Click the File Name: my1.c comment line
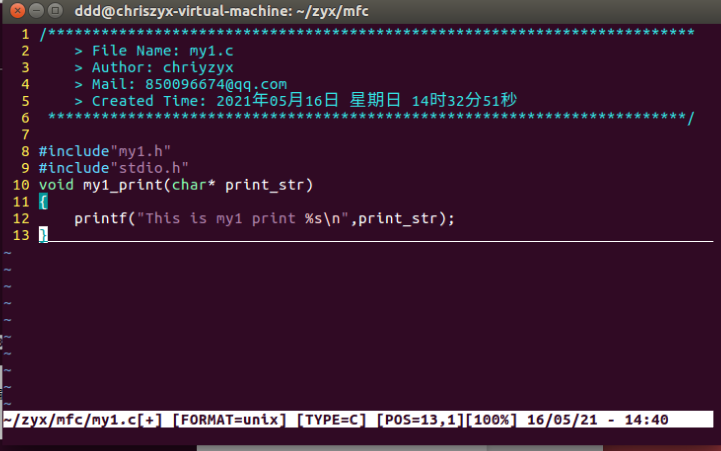 click(154, 51)
